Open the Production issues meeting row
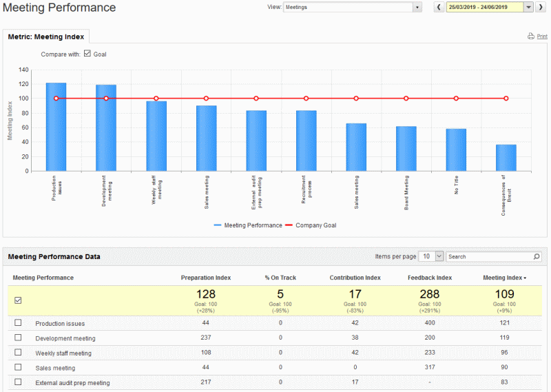The image size is (551, 392). [60, 323]
